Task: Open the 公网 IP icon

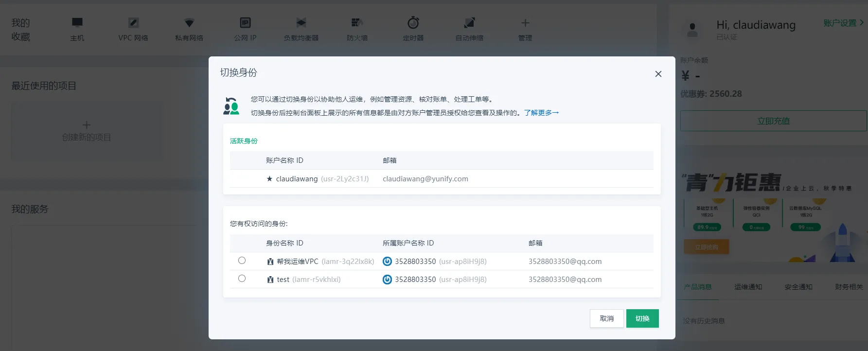Action: pos(245,23)
